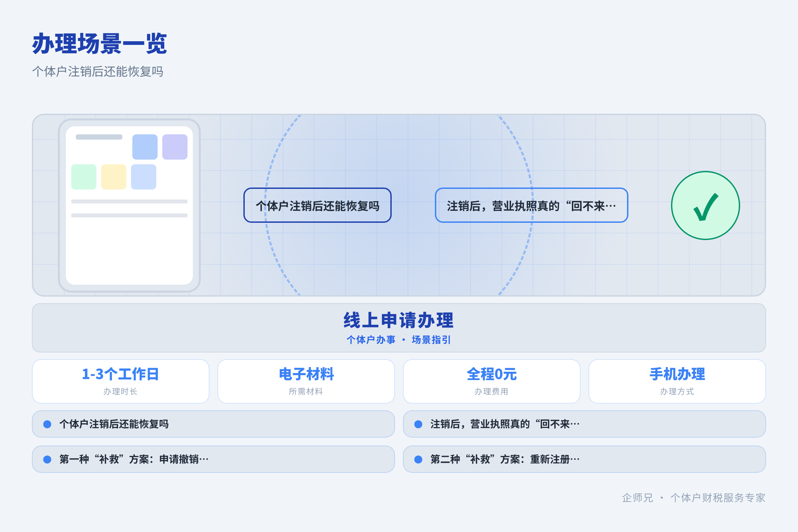The height and width of the screenshot is (532, 798).
Task: Click the list row 注销后，营业执照真的"回不来…
Action: [584, 424]
